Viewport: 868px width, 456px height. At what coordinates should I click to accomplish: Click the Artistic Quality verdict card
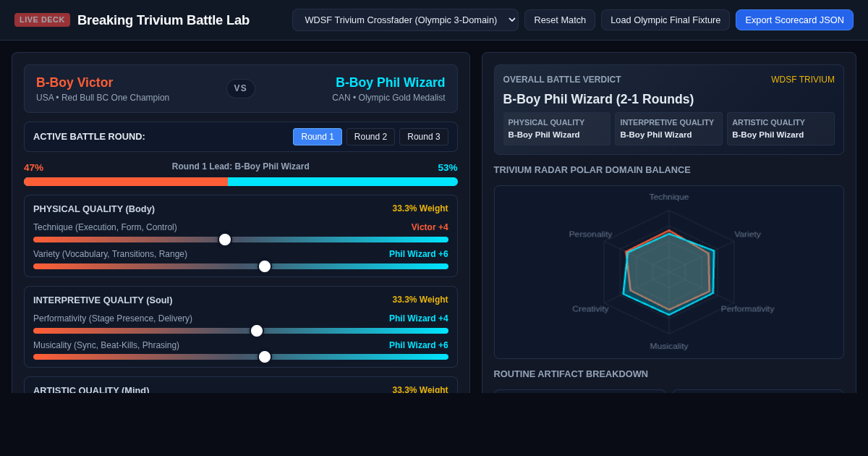[780, 129]
